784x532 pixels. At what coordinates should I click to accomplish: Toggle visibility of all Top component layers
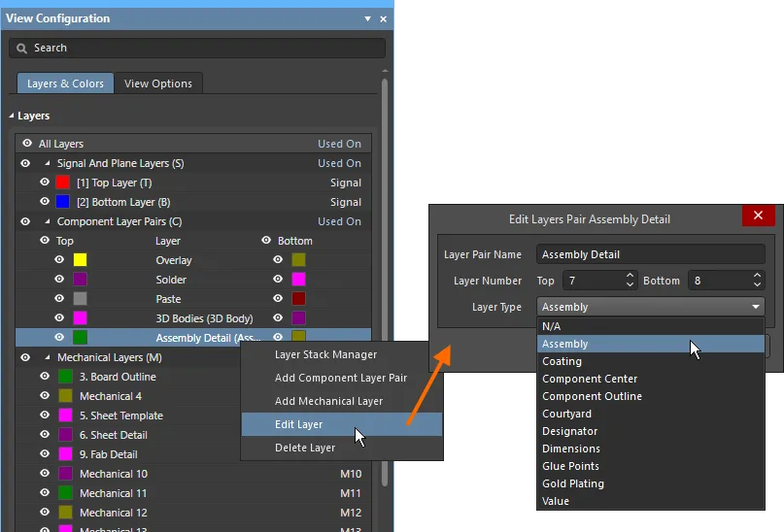coord(45,241)
